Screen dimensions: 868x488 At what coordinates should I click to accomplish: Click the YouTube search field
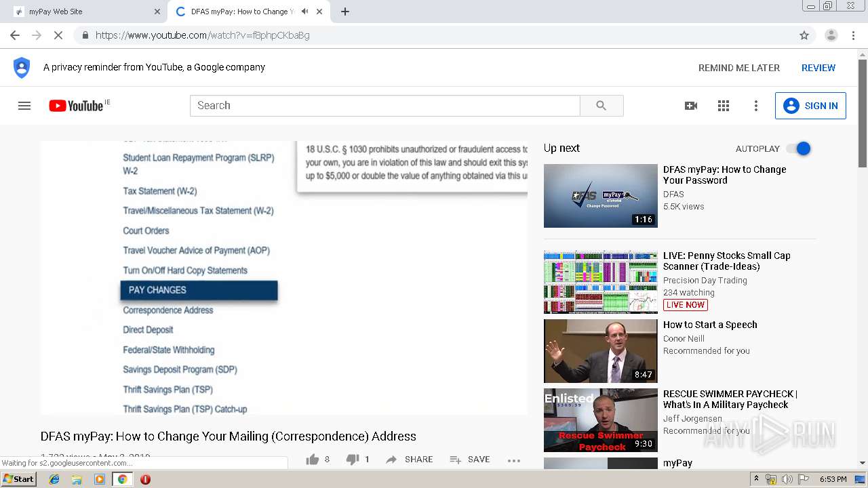[x=385, y=106]
